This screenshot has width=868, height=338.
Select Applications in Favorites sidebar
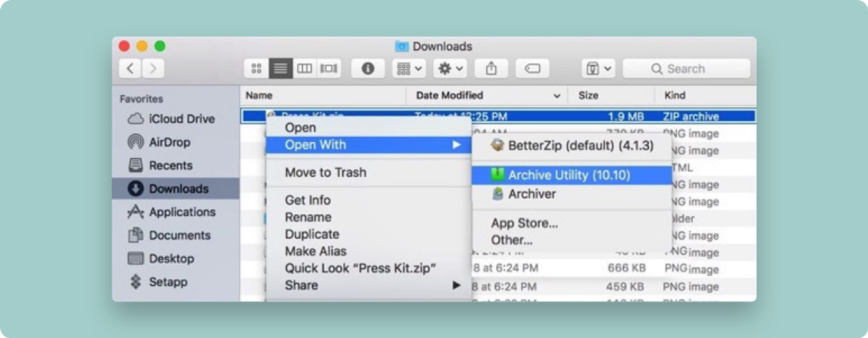click(182, 212)
